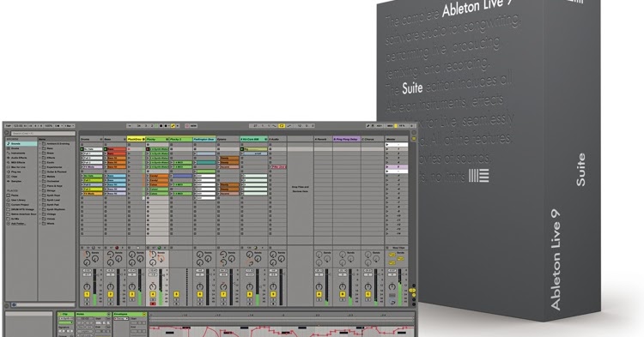
Task: Select the Clip box header
Action: pos(66,314)
